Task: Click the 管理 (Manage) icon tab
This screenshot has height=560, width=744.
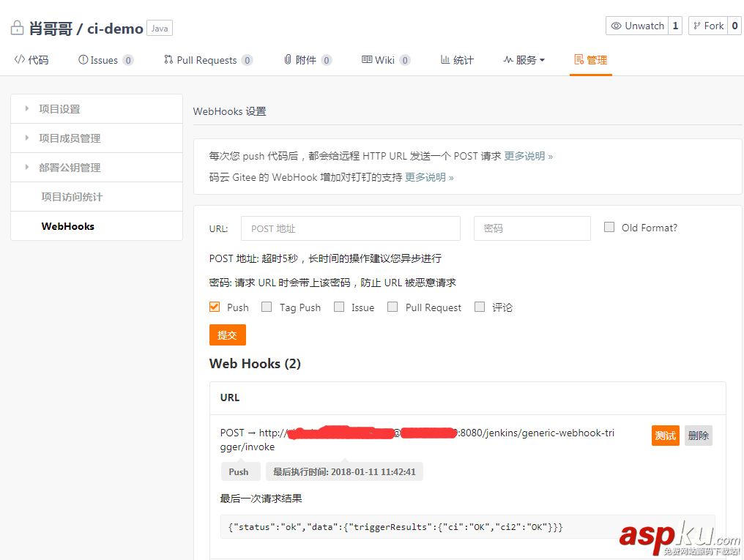Action: 579,60
